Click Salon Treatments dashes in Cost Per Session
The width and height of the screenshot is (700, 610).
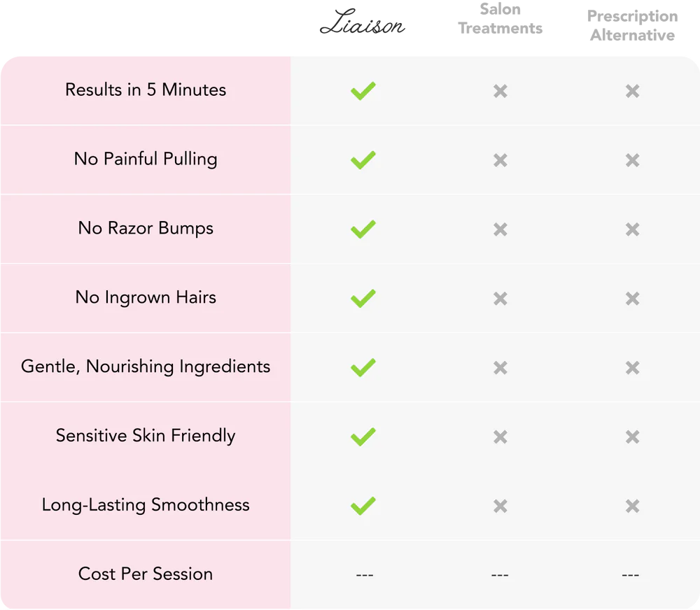(x=500, y=575)
